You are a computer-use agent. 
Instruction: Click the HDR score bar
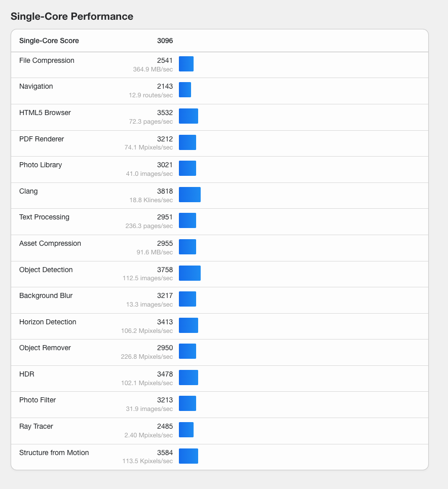189,378
